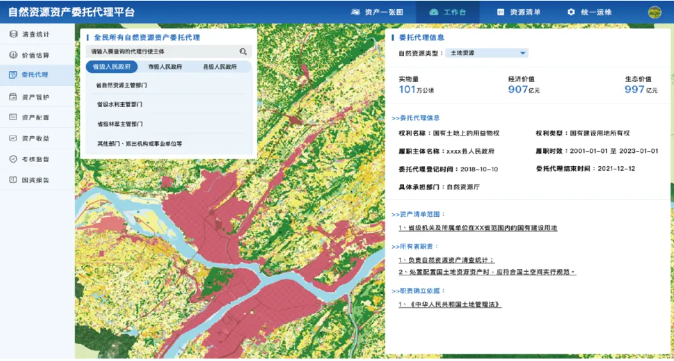Click the 工作台 dashboard icon in top bar

tap(434, 12)
